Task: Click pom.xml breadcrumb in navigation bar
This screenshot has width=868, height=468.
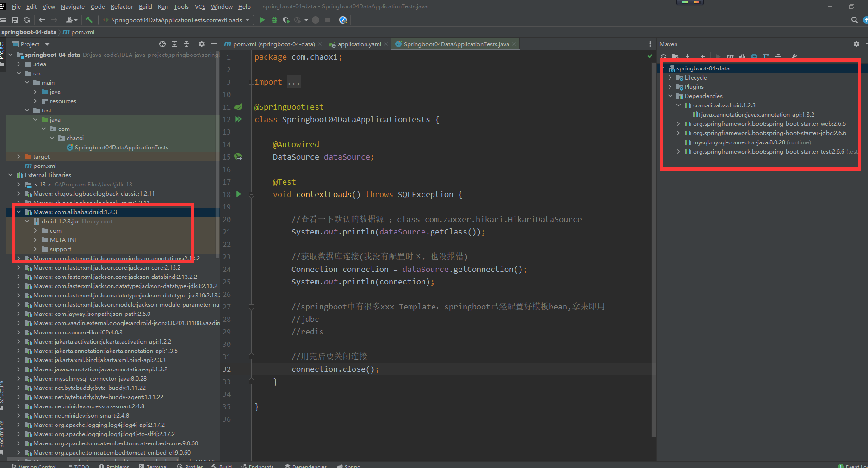Action: click(x=79, y=32)
